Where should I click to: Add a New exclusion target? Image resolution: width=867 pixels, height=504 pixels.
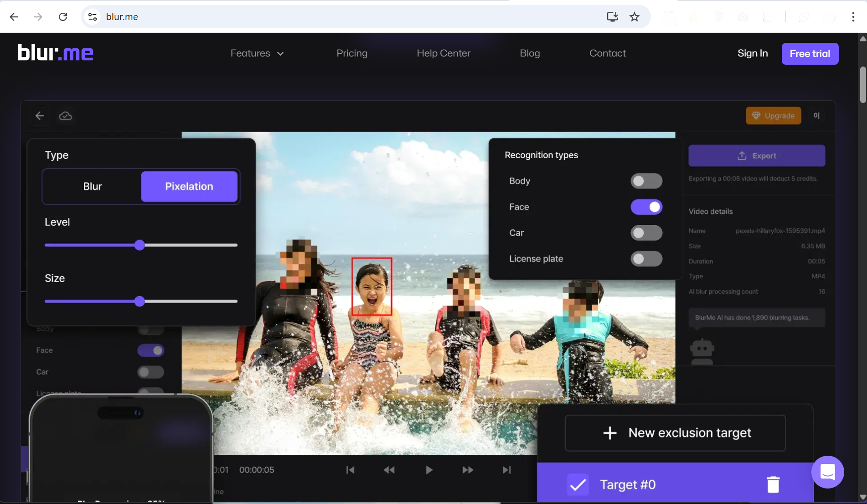[675, 433]
